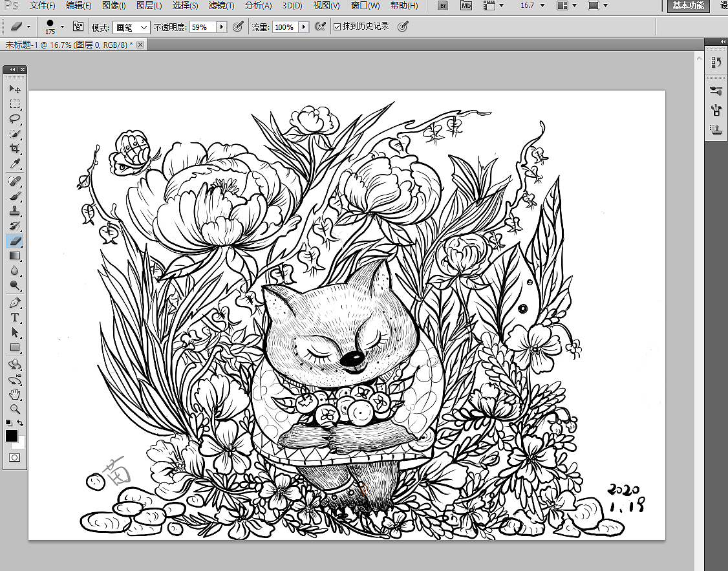This screenshot has width=728, height=571.
Task: Select the Eraser tool in toolbox
Action: 15,241
